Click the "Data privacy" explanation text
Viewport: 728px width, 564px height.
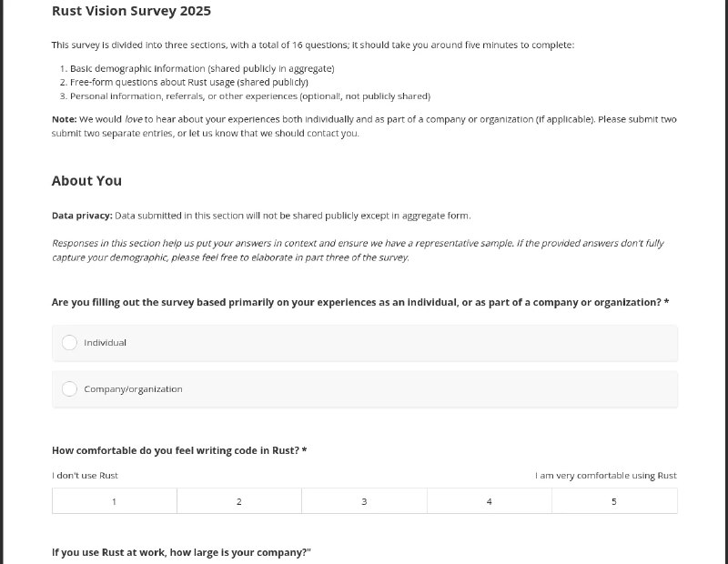click(261, 216)
